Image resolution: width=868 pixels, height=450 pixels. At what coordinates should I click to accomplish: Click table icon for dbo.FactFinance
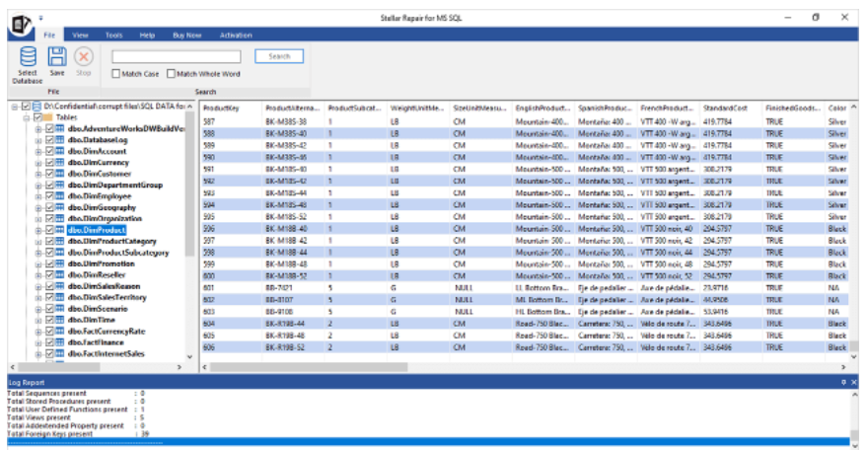coord(59,342)
